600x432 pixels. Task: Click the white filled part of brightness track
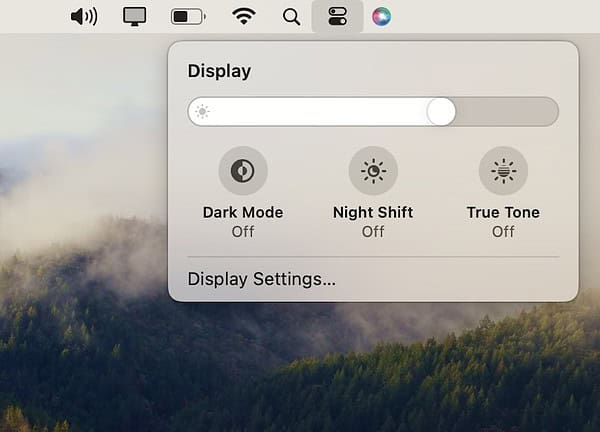[320, 111]
